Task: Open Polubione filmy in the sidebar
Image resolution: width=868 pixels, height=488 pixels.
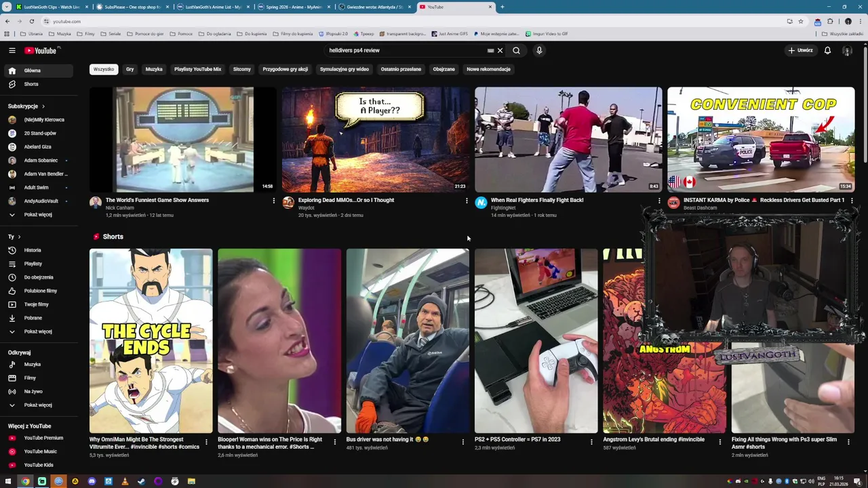Action: coord(39,291)
